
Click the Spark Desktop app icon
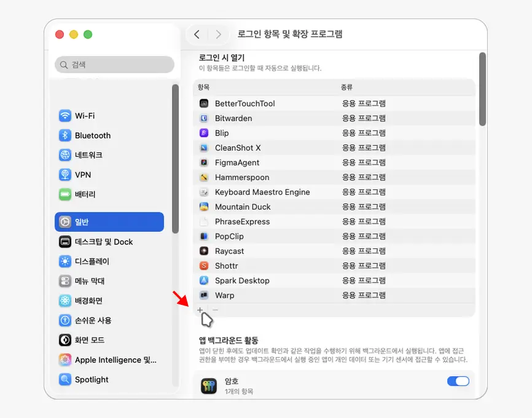[x=204, y=280]
